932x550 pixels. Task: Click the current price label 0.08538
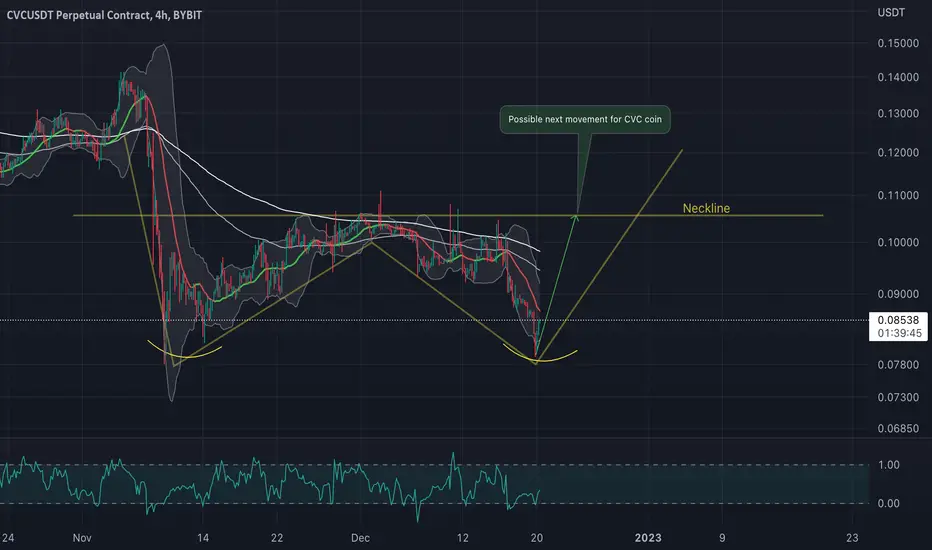[898, 320]
